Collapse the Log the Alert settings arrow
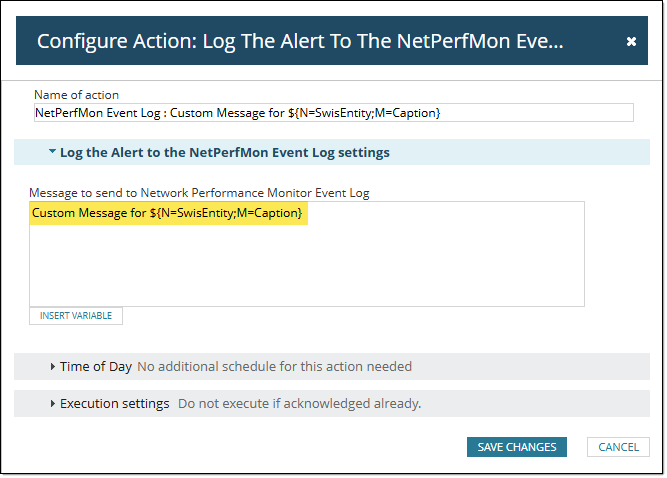Viewport: 667px width, 478px height. 52,152
